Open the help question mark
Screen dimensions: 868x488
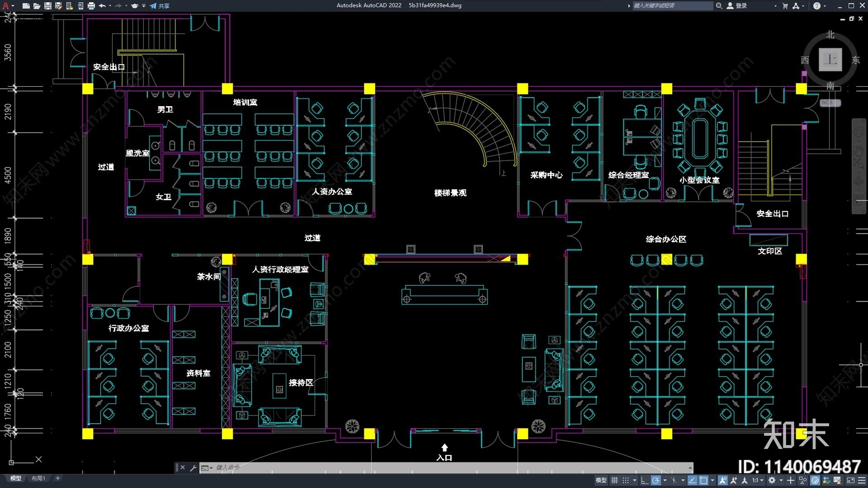tap(816, 5)
